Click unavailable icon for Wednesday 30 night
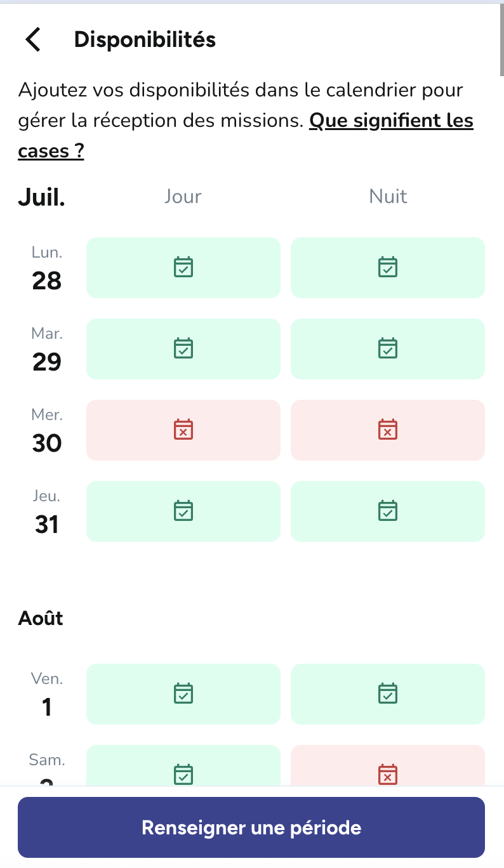 click(x=388, y=430)
